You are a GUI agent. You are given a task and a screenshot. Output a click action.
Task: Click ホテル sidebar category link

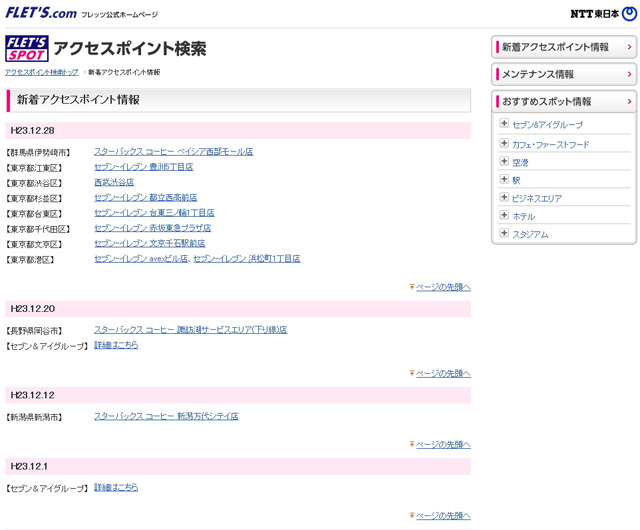coord(524,216)
